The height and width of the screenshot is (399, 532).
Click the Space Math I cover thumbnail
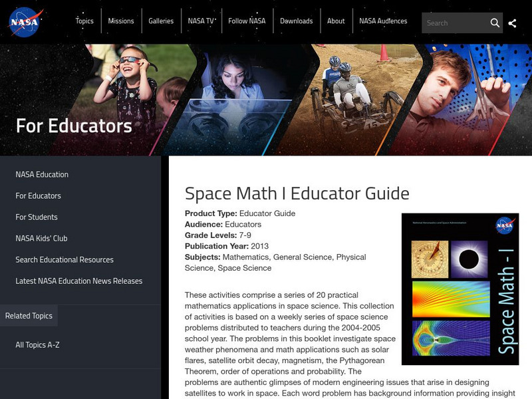coord(460,289)
